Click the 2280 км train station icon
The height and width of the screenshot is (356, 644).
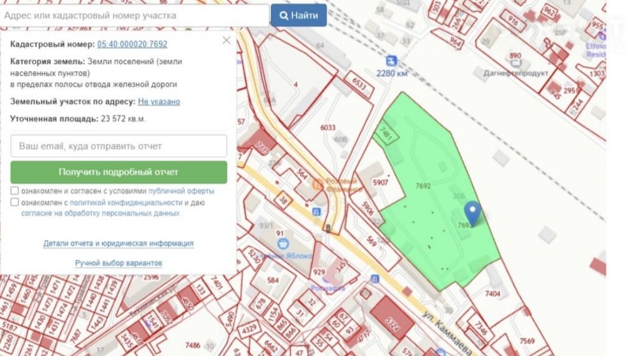[x=391, y=61]
